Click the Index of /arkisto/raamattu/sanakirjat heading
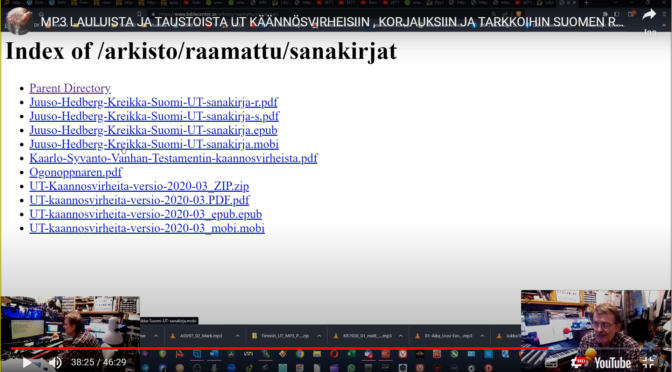This screenshot has height=372, width=672. click(x=201, y=51)
